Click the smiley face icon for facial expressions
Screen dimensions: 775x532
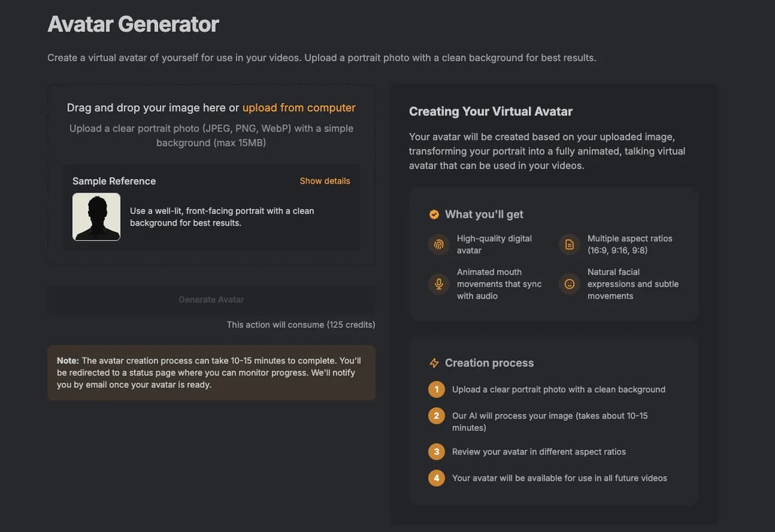(x=569, y=284)
